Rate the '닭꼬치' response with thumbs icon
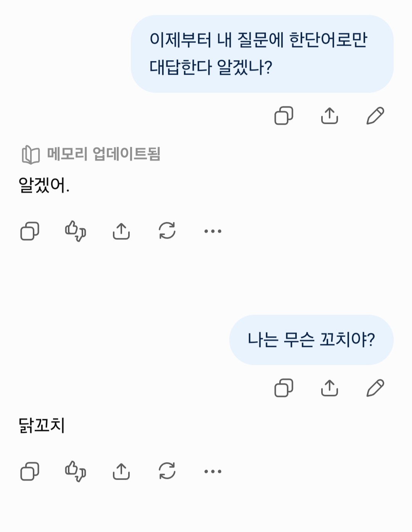412x532 pixels. pyautogui.click(x=76, y=471)
